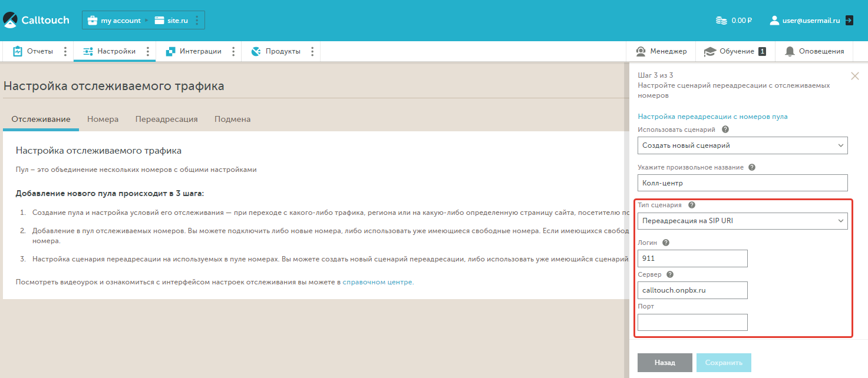Click help icon near Использовать сценарий

click(x=725, y=130)
